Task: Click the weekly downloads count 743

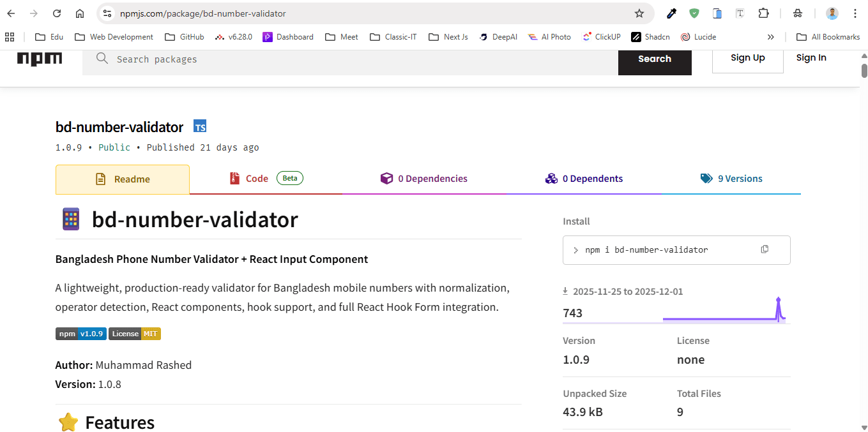Action: click(x=573, y=313)
